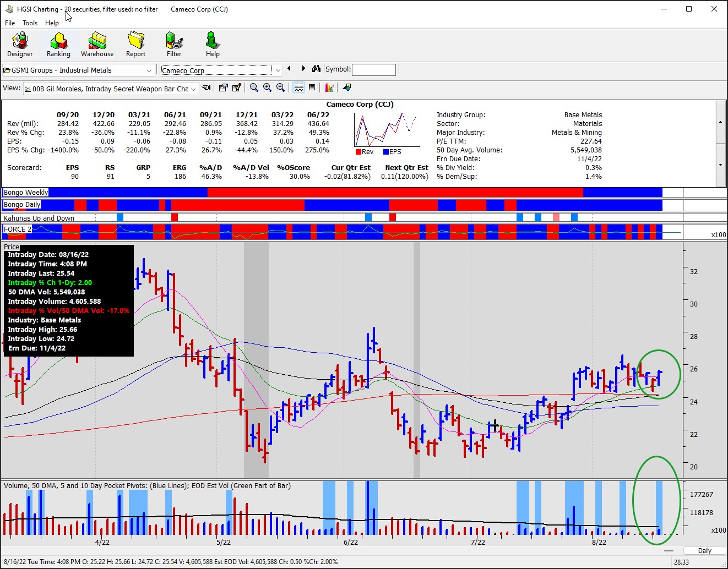
Task: Maximize the HGSI Charting window
Action: (688, 9)
